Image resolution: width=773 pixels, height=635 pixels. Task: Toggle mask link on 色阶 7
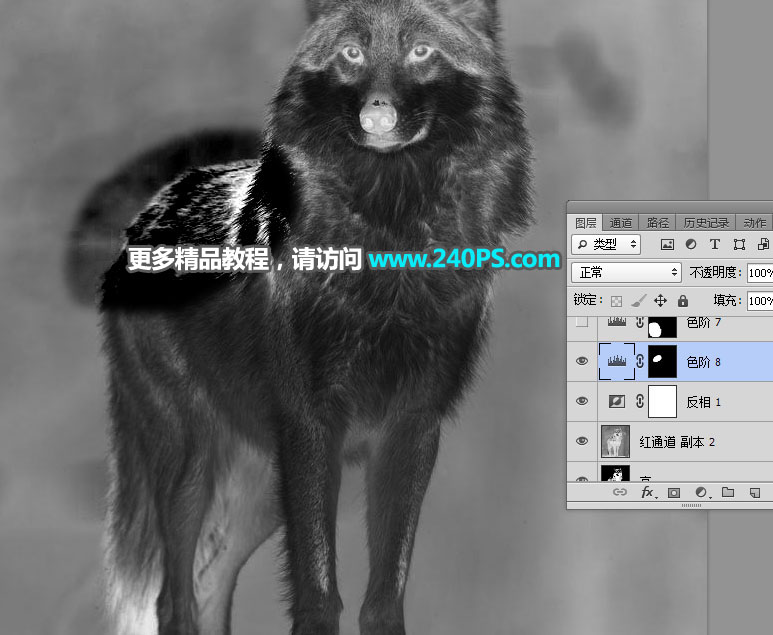[x=640, y=323]
